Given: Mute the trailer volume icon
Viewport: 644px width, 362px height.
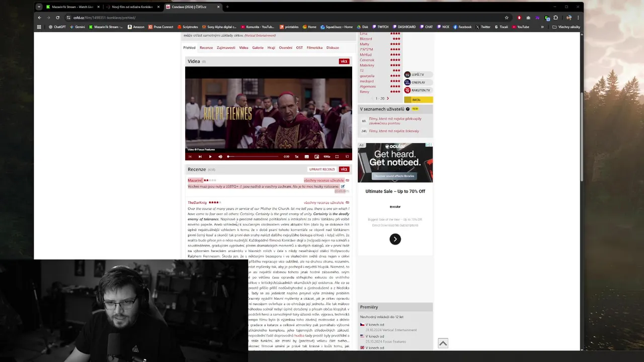Looking at the screenshot, I should (x=220, y=156).
